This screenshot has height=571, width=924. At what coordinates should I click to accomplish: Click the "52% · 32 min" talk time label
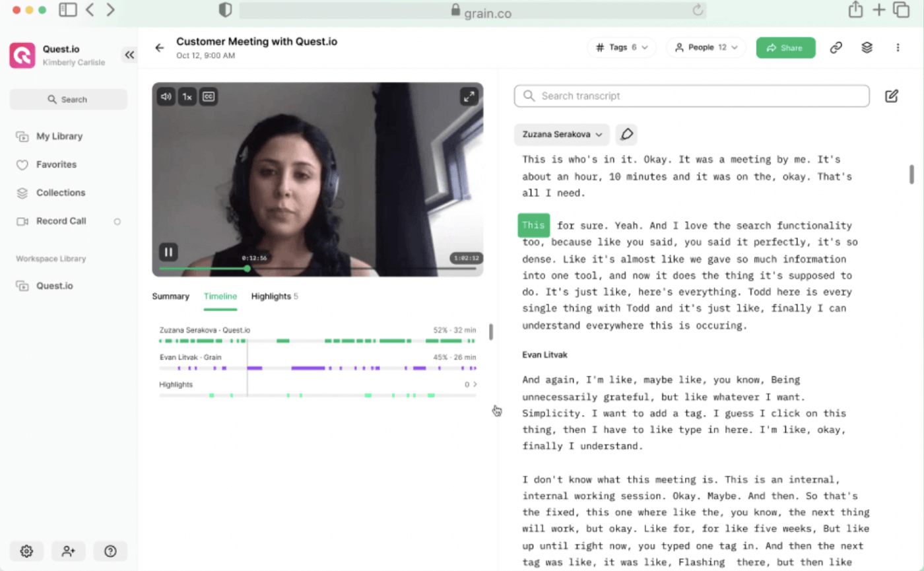point(455,330)
